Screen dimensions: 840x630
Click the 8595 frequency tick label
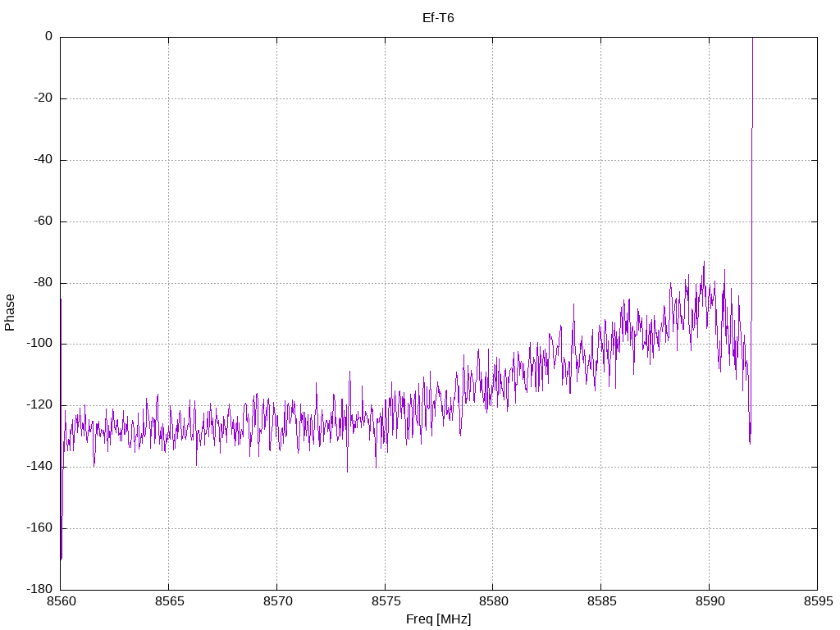click(x=817, y=601)
